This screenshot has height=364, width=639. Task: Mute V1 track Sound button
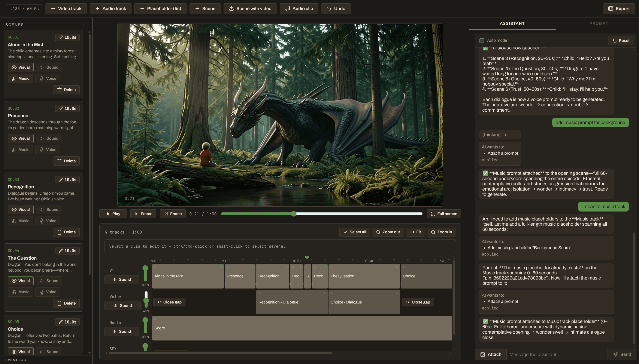122,280
